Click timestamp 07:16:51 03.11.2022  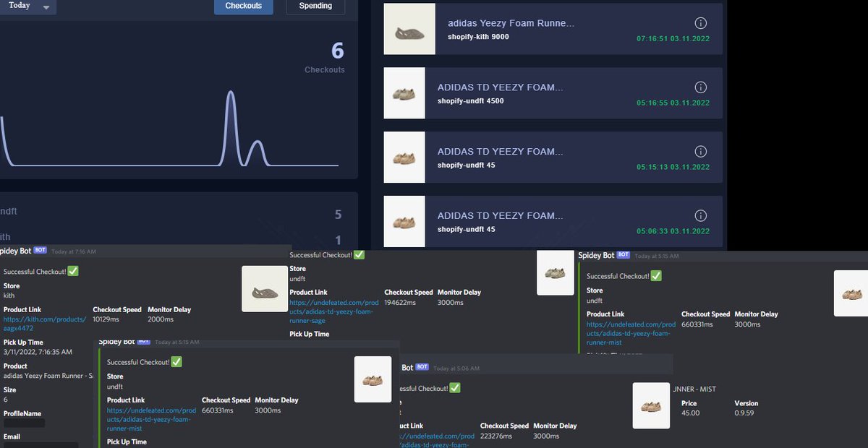coord(673,39)
